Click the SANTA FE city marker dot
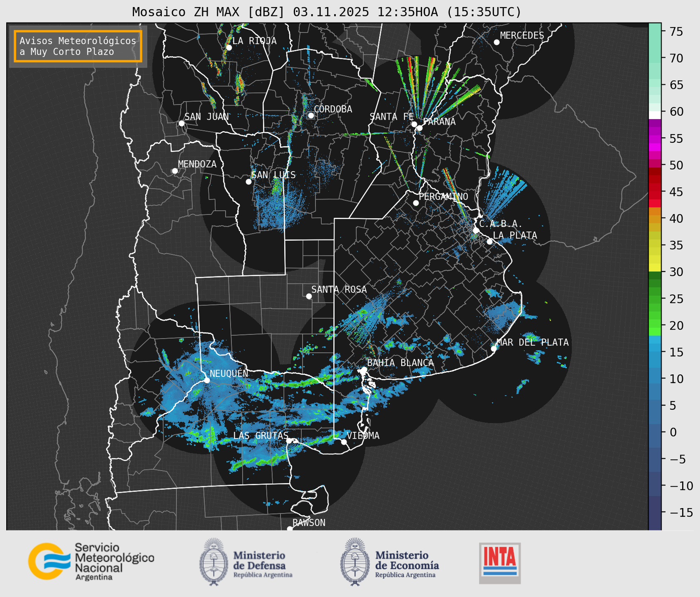The width and height of the screenshot is (700, 597). click(414, 124)
